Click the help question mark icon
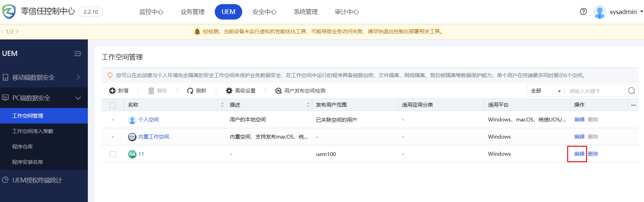 [x=583, y=12]
